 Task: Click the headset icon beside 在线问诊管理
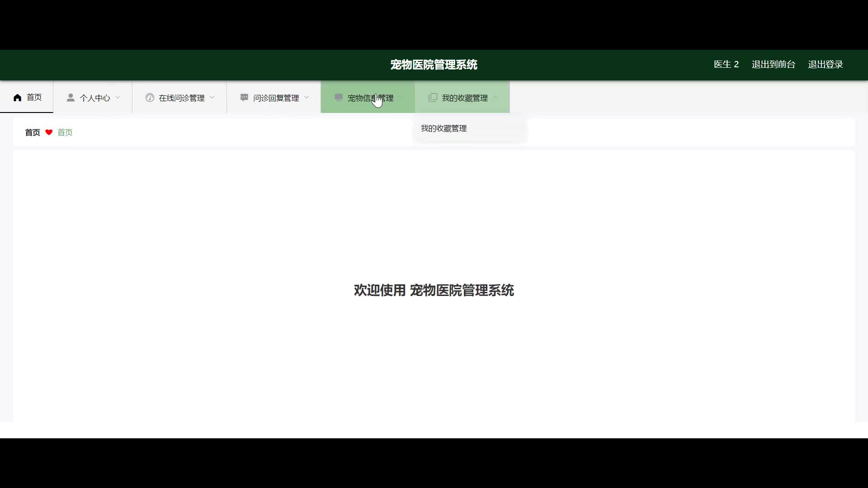[x=150, y=98]
